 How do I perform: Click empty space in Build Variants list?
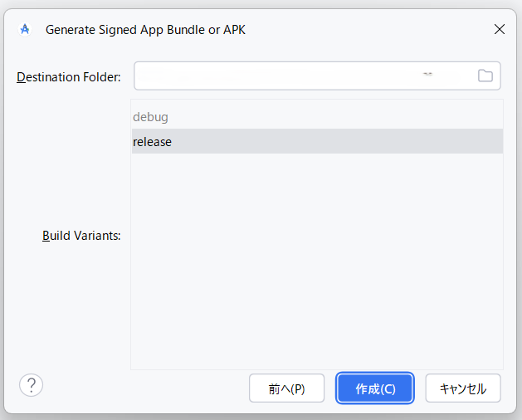tap(315, 266)
